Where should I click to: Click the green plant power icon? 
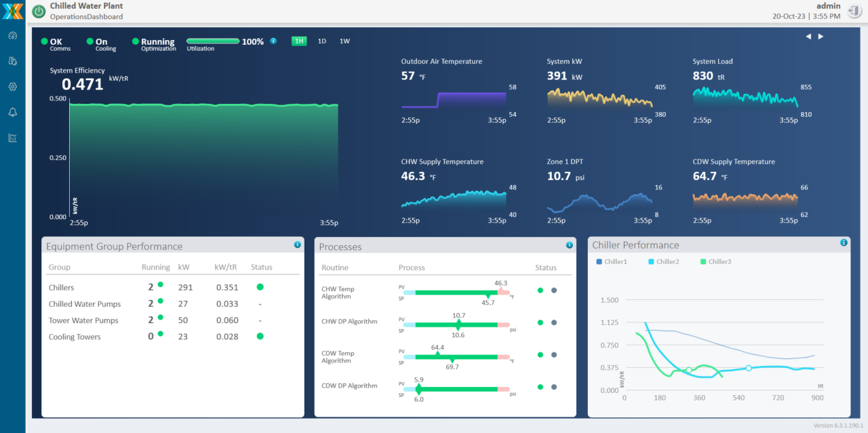pyautogui.click(x=39, y=11)
